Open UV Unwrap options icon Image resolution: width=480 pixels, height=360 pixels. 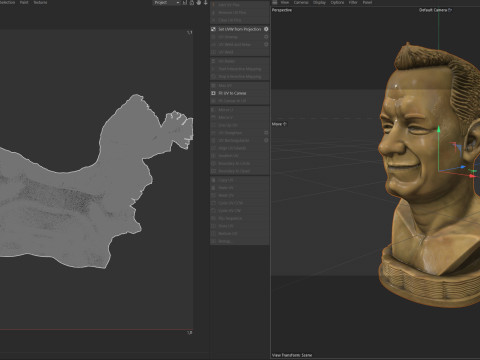266,37
